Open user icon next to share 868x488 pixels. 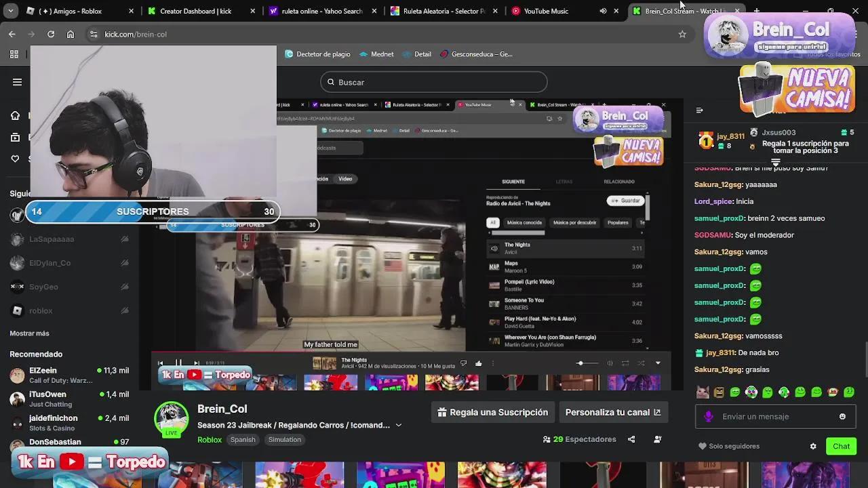[657, 439]
